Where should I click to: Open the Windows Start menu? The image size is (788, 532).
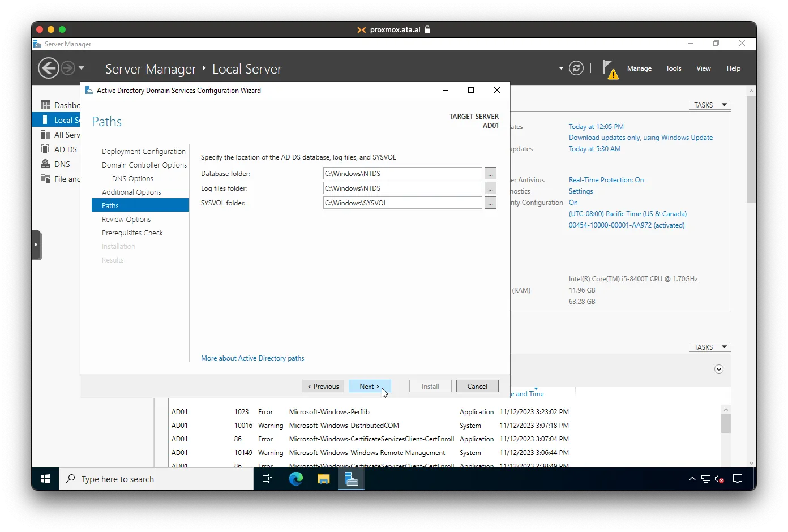click(45, 479)
